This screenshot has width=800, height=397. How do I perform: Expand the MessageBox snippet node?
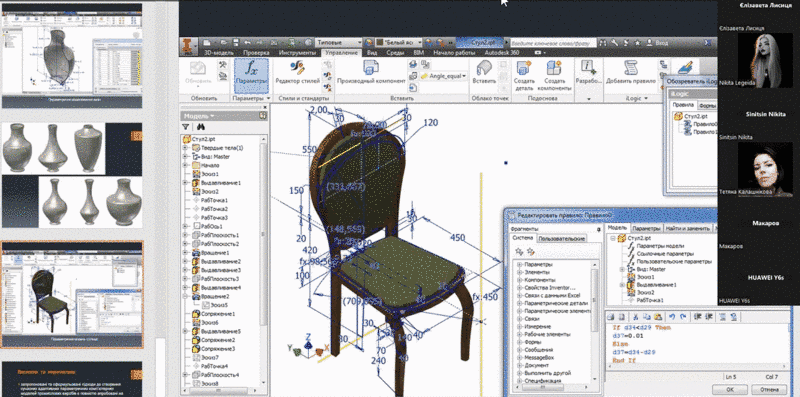(x=519, y=357)
